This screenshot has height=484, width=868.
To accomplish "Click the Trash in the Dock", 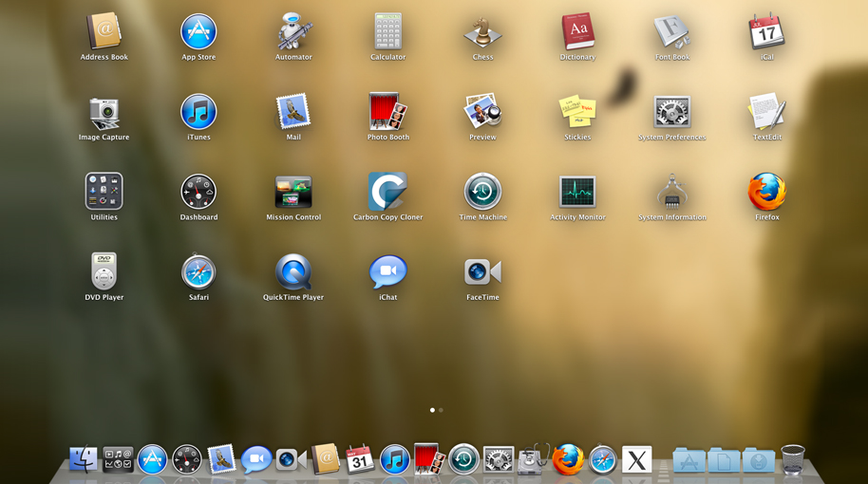I will [x=793, y=459].
